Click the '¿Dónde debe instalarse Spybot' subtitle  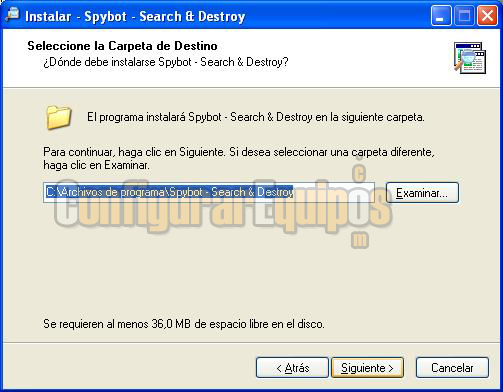click(166, 62)
